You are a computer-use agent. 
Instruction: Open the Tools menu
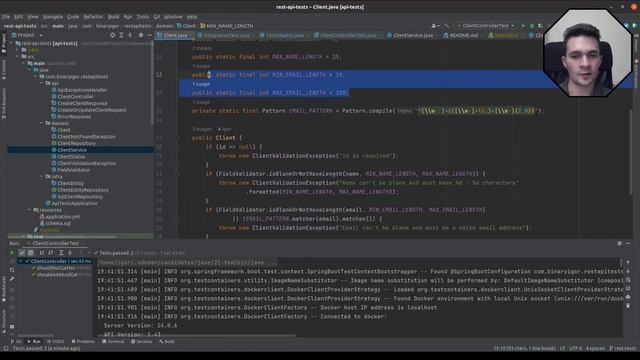tap(142, 17)
